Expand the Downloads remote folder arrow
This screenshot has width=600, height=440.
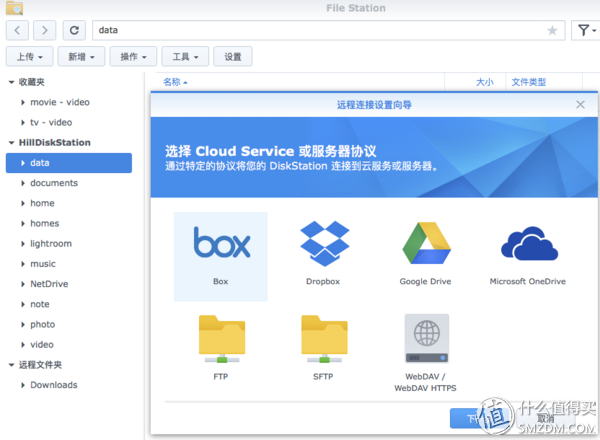[23, 385]
